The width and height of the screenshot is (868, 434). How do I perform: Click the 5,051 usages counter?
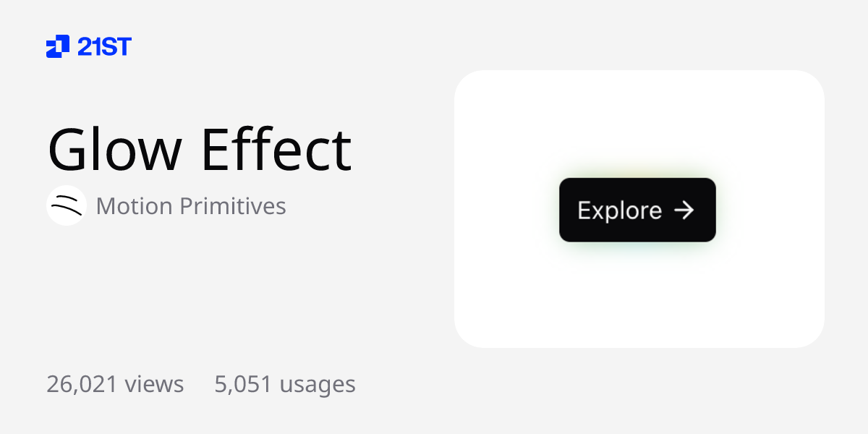[284, 383]
